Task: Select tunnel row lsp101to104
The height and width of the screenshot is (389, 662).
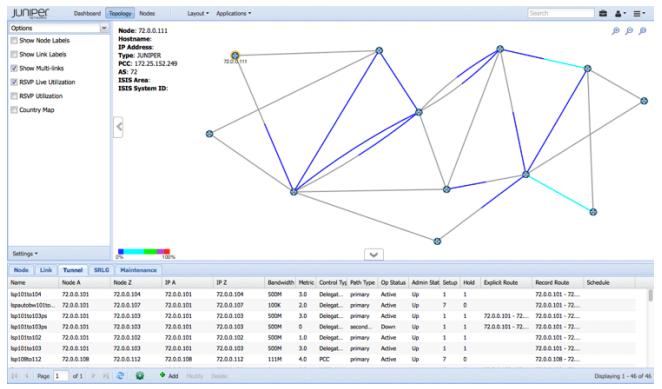Action: [x=322, y=294]
